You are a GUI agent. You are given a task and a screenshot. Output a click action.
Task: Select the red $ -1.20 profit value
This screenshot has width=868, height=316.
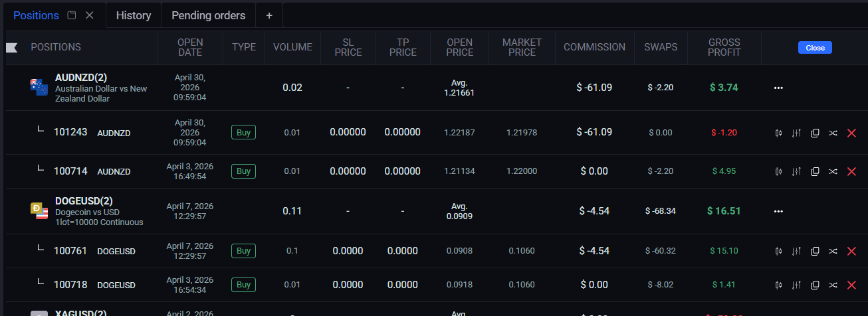724,133
